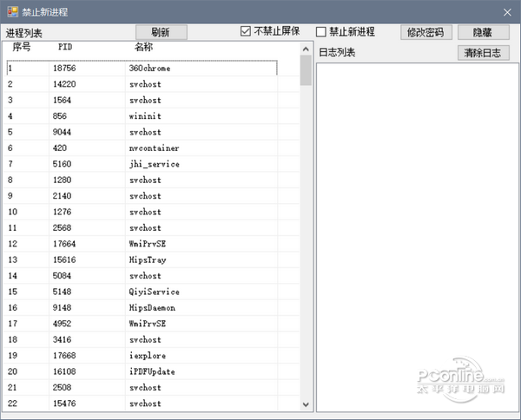Select the HipsTray process

click(142, 259)
